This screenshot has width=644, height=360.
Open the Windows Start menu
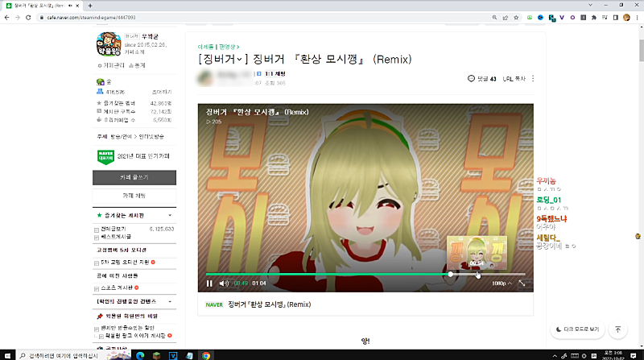pos(7,355)
